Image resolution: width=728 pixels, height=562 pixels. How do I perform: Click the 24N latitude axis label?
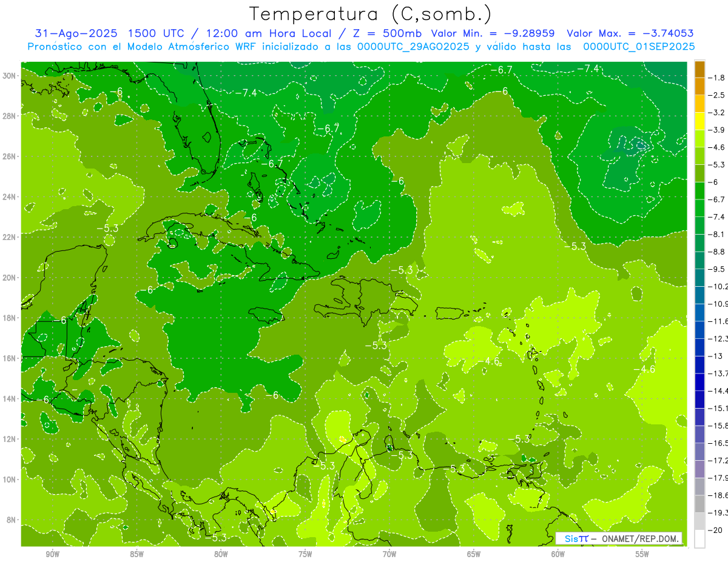point(9,197)
